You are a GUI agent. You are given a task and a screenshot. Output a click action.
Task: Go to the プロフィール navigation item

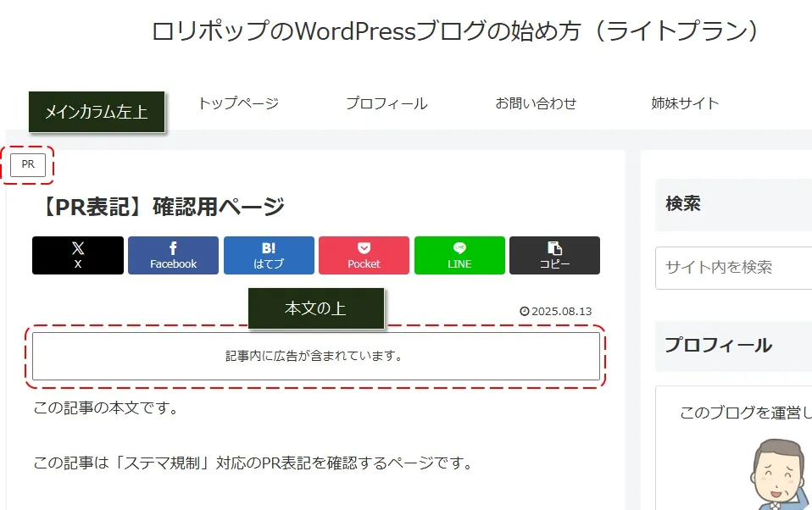click(x=387, y=103)
